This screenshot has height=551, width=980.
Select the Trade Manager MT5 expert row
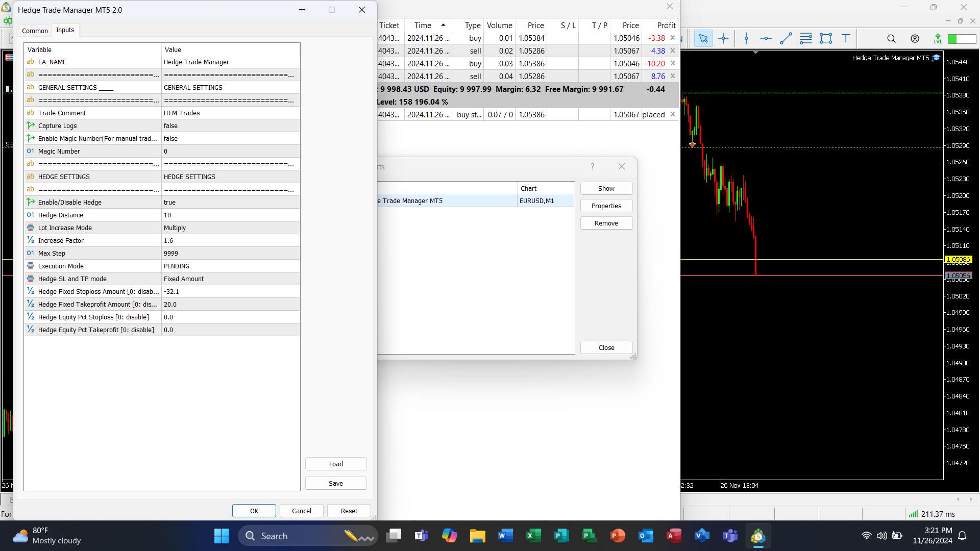[x=476, y=201]
